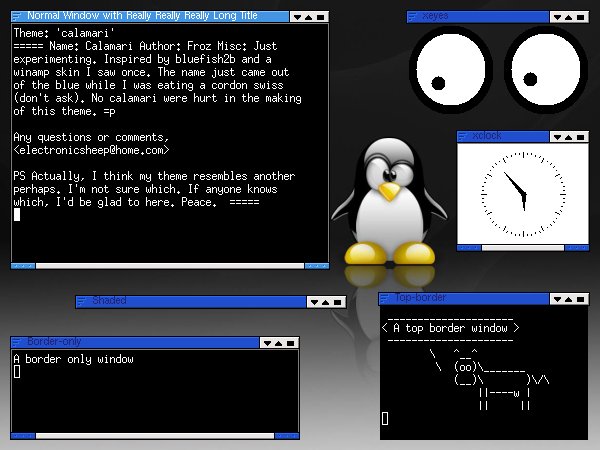
Task: Click the block cursor in the Normal Window terminal
Action: [17, 215]
